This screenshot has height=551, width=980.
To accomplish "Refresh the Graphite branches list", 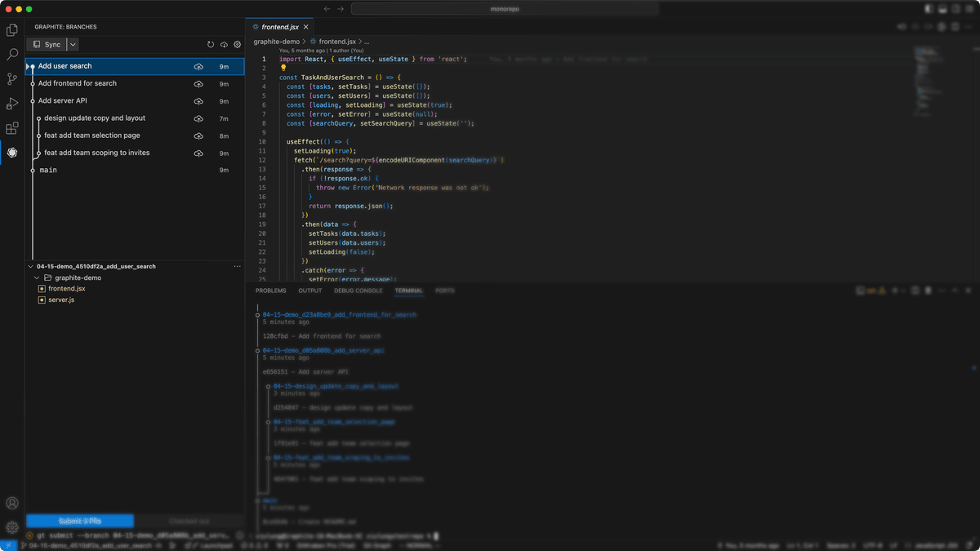I will point(211,44).
